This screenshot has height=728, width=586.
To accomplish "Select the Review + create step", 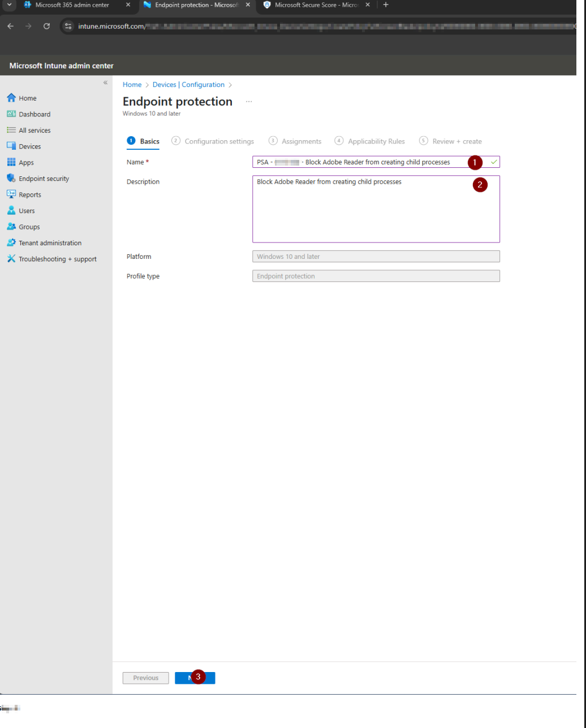I will (x=451, y=141).
